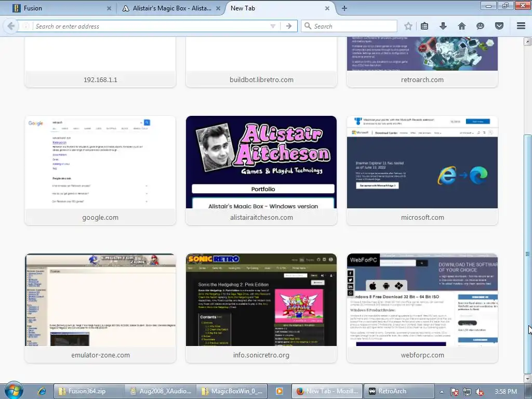
Task: Open MagicBoxWin_0 taskbar window
Action: [x=232, y=391]
